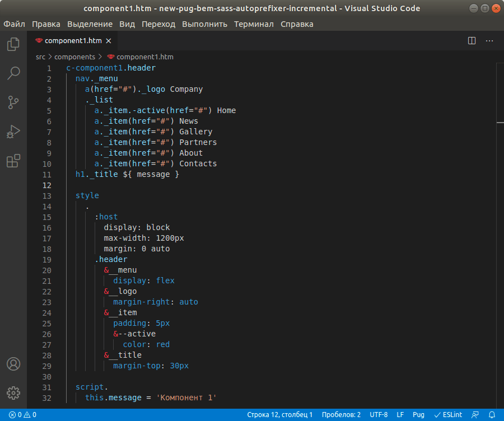Click the ._list code line
504x421 pixels.
(x=99, y=100)
